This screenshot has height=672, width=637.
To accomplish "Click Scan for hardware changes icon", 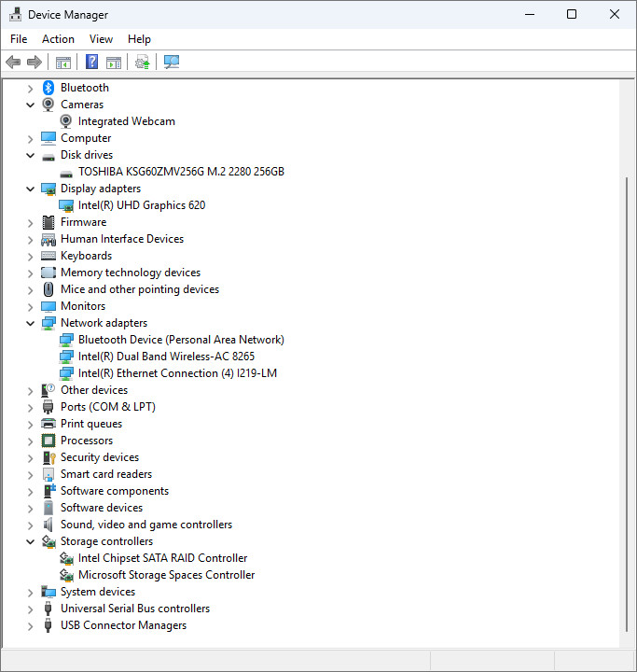I will [x=172, y=63].
